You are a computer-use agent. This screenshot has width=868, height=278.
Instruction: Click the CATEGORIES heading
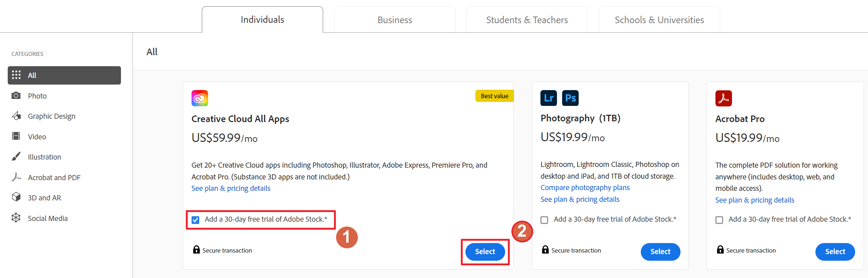click(27, 54)
